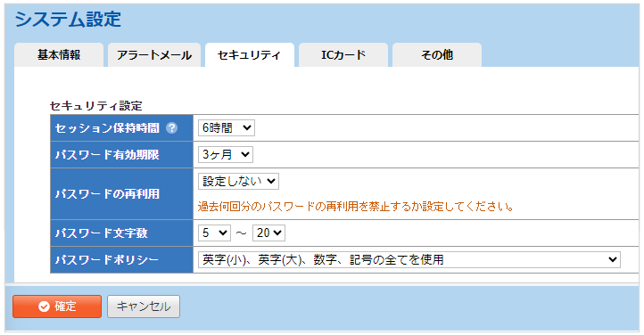Screen dimensions: 644x335
Task: Click the セッション保持時間 row label
Action: (x=107, y=128)
